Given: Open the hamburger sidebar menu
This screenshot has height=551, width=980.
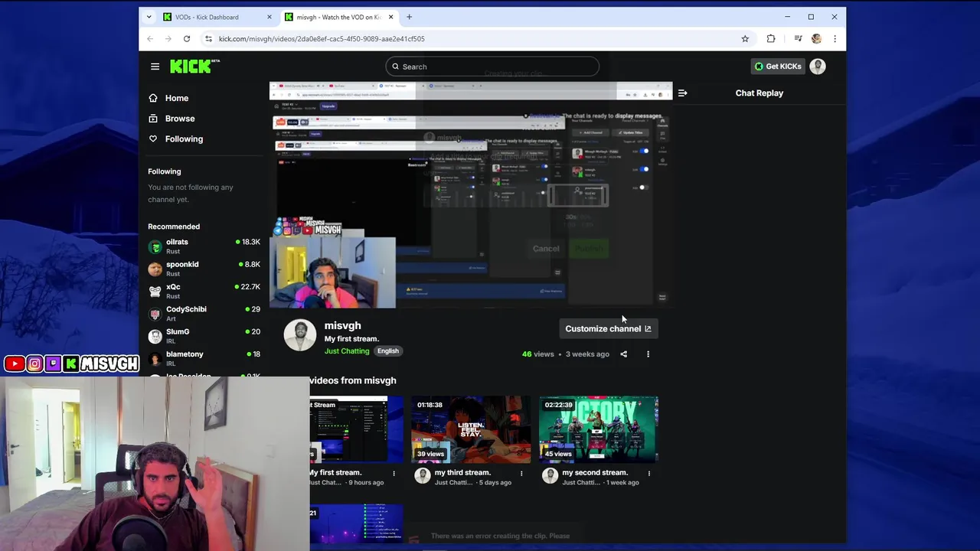Looking at the screenshot, I should 155,67.
